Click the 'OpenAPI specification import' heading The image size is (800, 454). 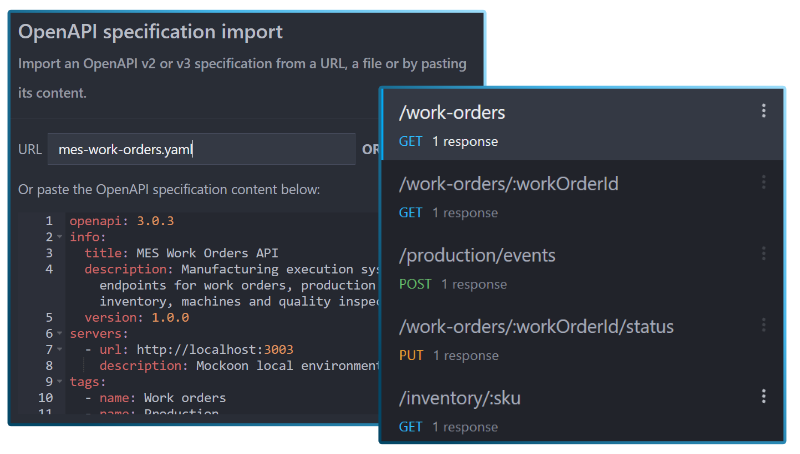click(151, 32)
